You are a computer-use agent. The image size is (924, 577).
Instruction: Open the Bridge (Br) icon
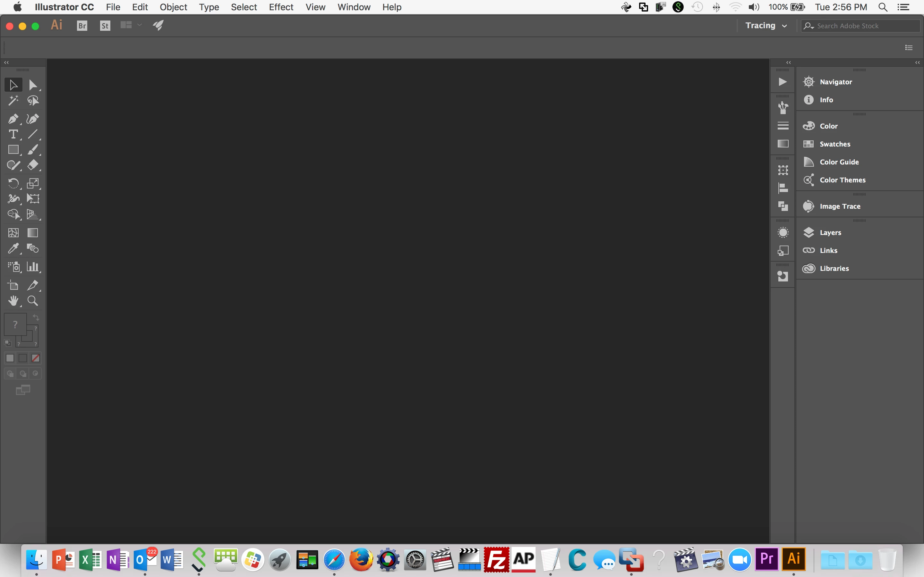(82, 26)
